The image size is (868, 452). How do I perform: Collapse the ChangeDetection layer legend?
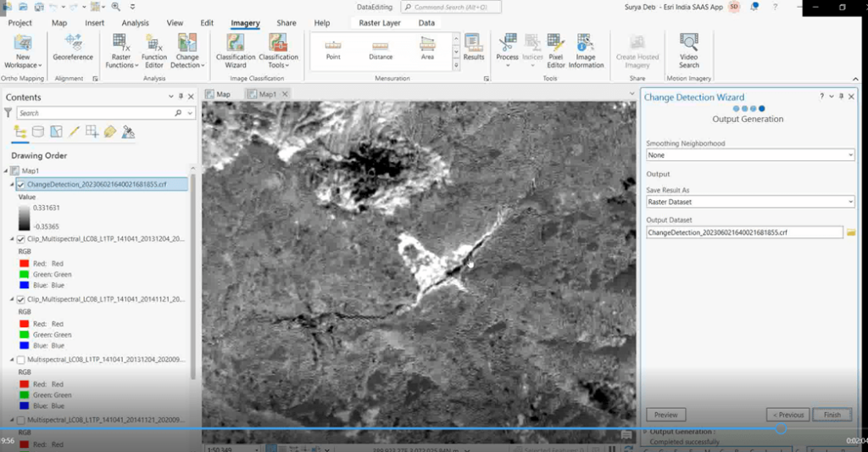point(12,185)
